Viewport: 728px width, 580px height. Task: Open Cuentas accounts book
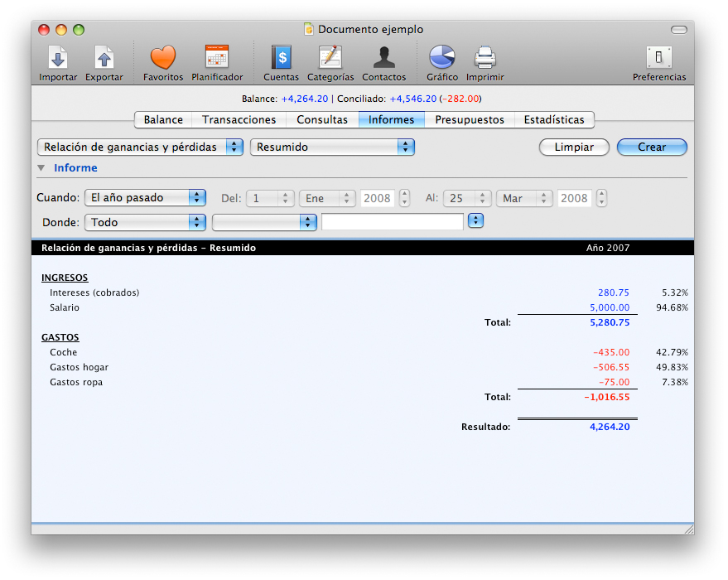pos(281,63)
